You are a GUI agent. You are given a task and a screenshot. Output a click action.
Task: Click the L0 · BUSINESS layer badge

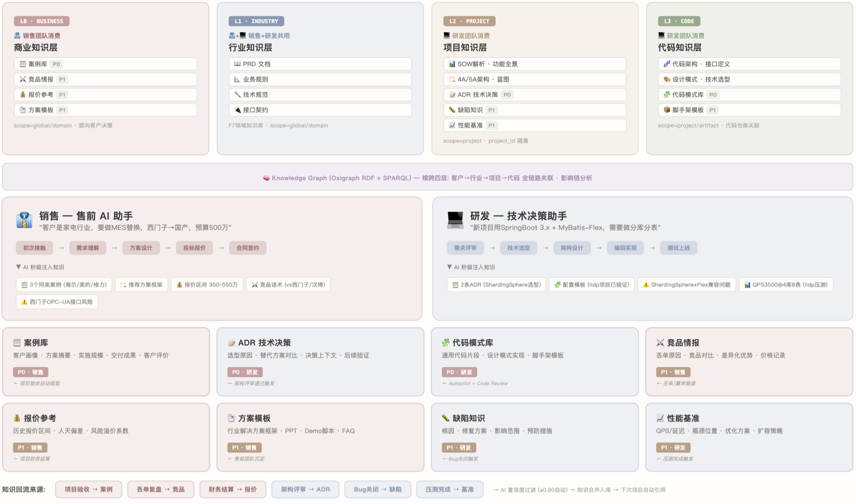coord(42,21)
